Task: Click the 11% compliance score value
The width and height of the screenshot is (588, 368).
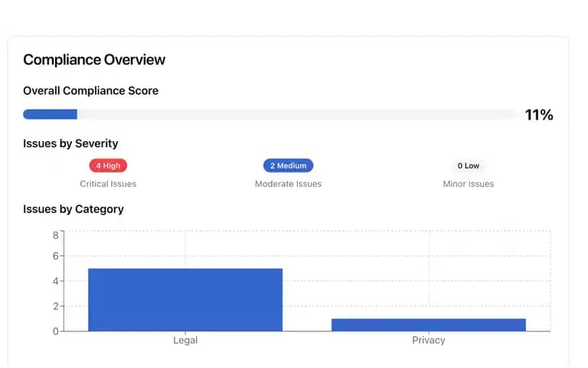Action: tap(539, 115)
